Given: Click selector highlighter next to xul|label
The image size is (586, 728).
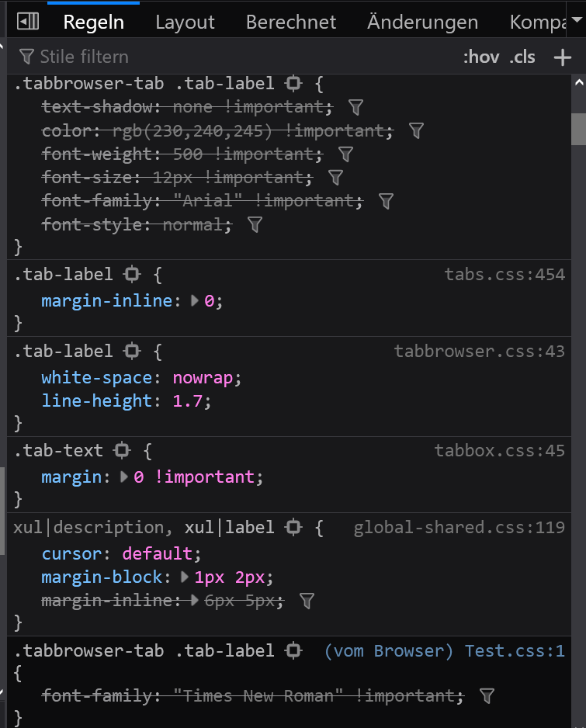Looking at the screenshot, I should (293, 528).
